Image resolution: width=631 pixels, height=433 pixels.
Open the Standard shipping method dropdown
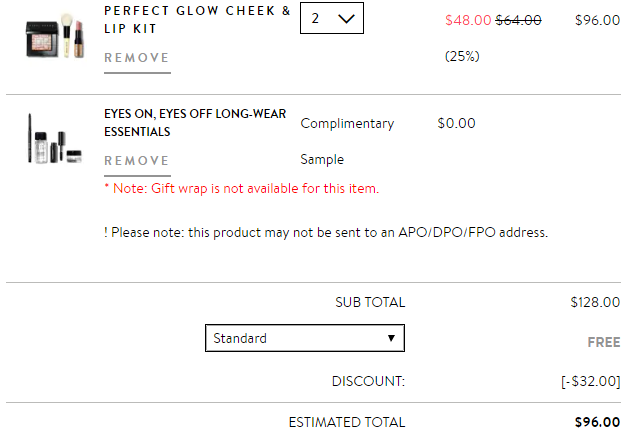[305, 338]
